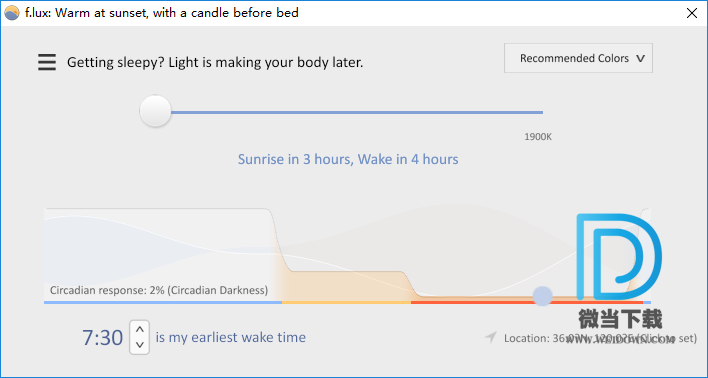The width and height of the screenshot is (708, 378).
Task: Click the 1900K temperature label
Action: point(538,137)
